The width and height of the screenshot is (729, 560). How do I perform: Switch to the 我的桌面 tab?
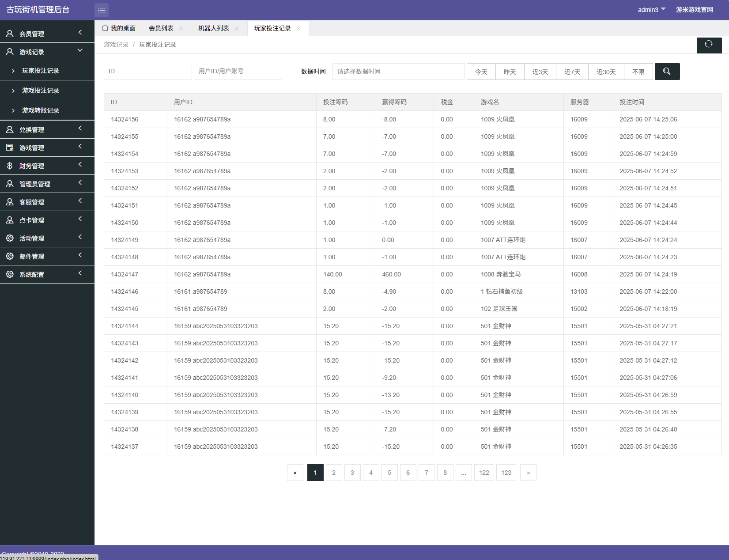pos(119,28)
